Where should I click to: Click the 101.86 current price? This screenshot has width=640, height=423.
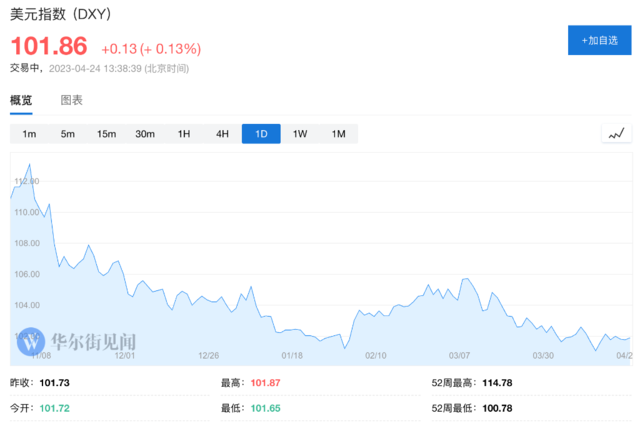(49, 46)
